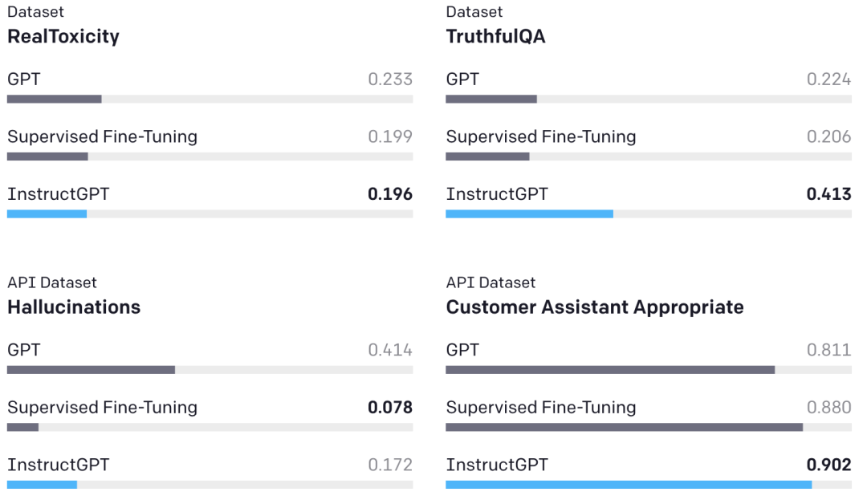
Task: Click the 0.233 GPT RealToxicity score
Action: 390,79
